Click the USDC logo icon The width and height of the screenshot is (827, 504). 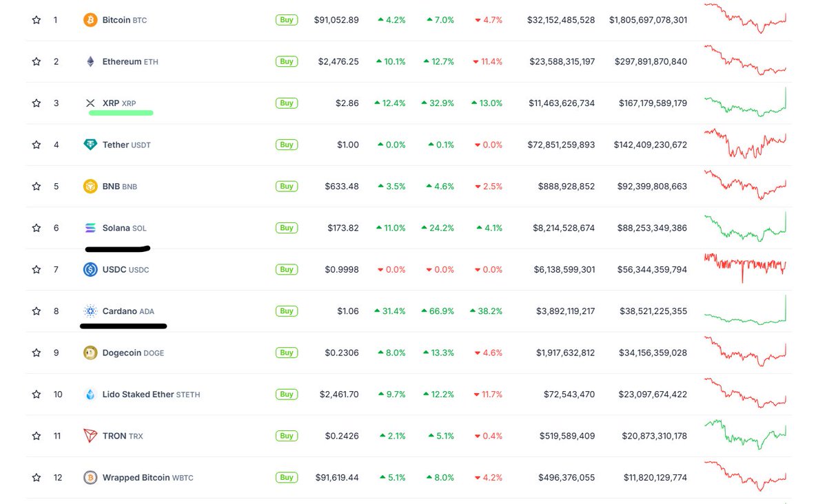pos(90,270)
